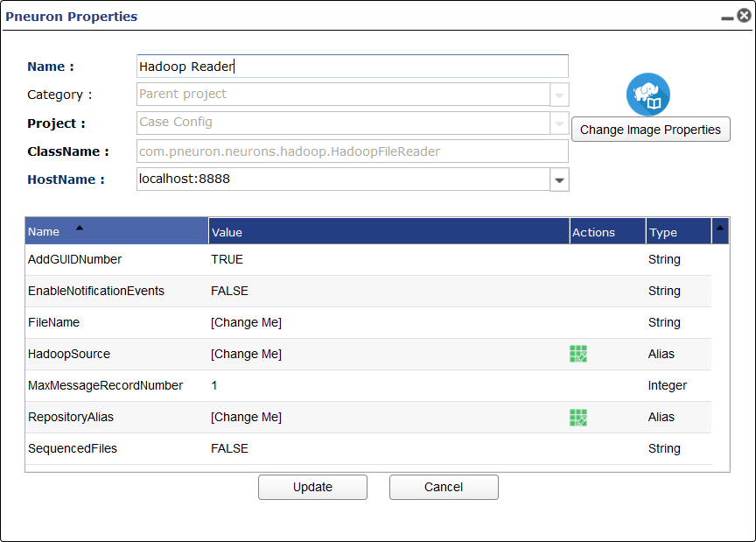Select the EnableNotificationEvents row name
Viewport: 756px width, 542px height.
tap(96, 291)
